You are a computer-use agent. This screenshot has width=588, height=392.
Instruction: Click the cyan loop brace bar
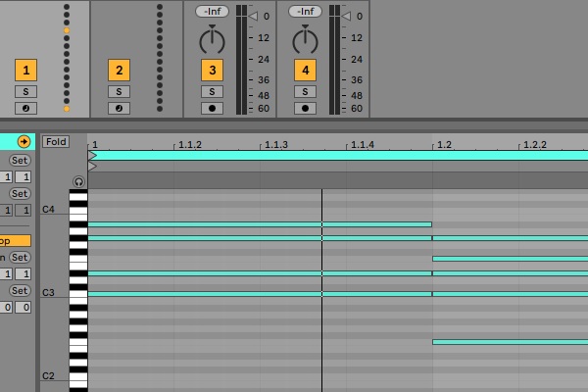pos(339,155)
